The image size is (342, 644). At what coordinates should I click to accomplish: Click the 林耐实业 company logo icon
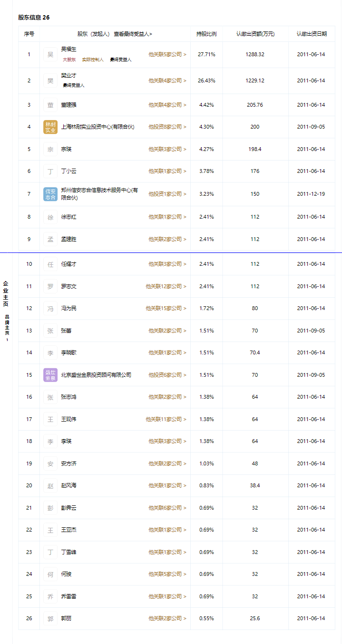[50, 127]
